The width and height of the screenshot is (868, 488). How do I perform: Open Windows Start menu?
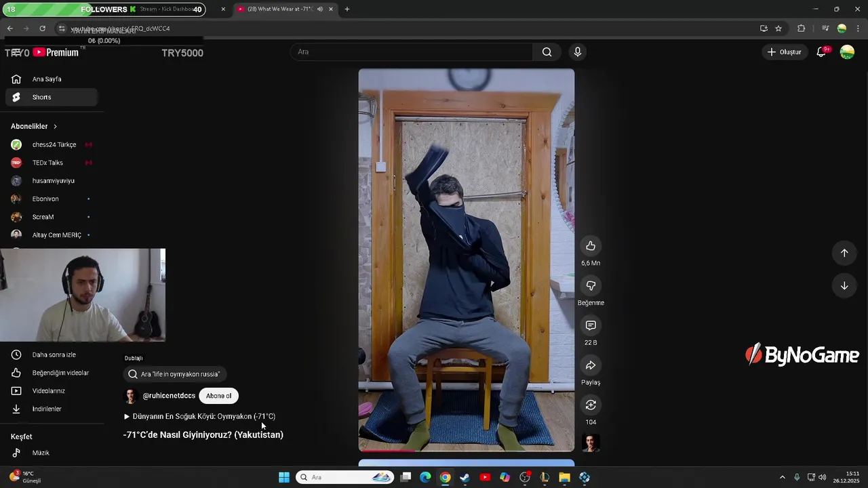[284, 477]
